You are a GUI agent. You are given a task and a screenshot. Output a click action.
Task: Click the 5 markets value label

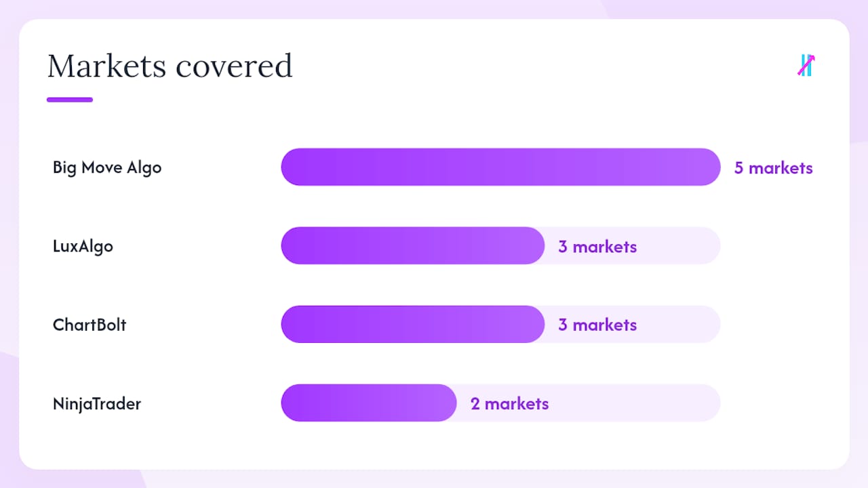[x=773, y=168]
